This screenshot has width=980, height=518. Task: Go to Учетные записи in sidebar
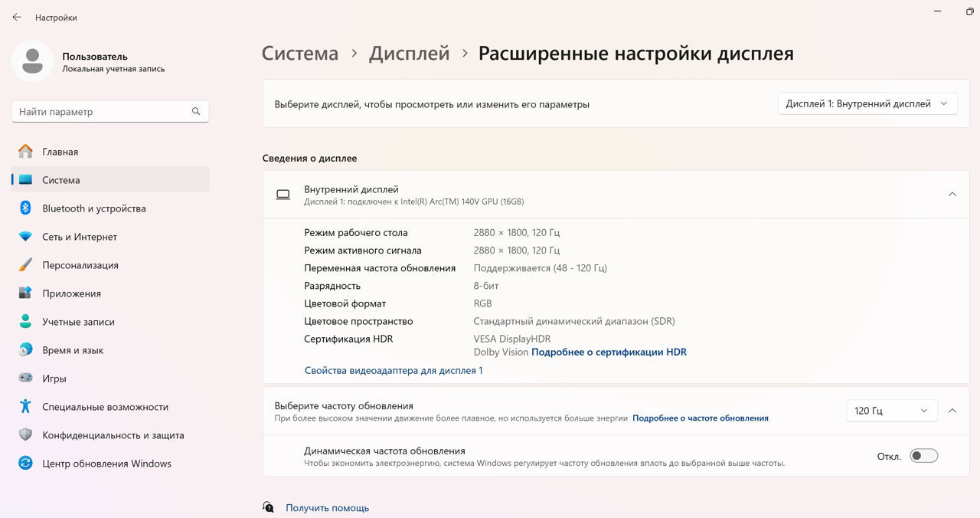tap(78, 322)
